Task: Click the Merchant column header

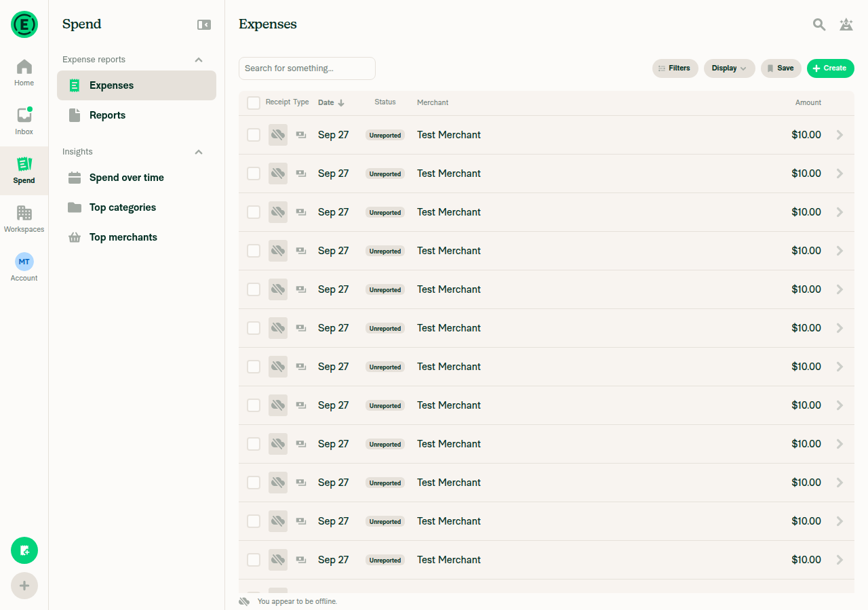Action: 433,103
